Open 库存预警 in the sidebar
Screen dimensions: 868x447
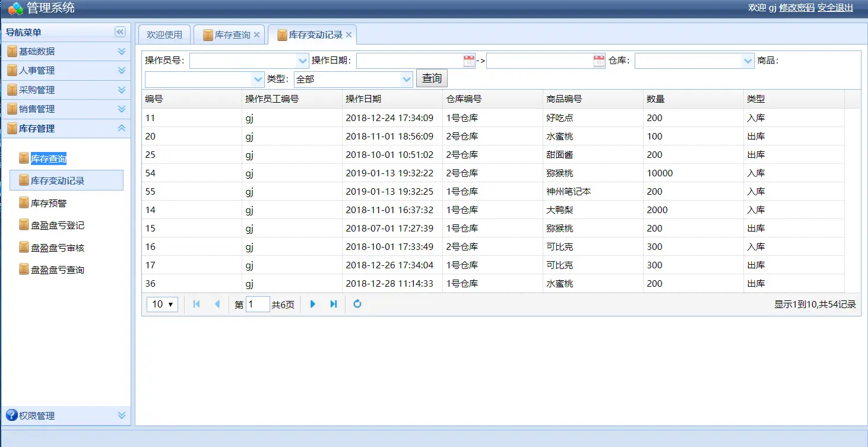[49, 203]
